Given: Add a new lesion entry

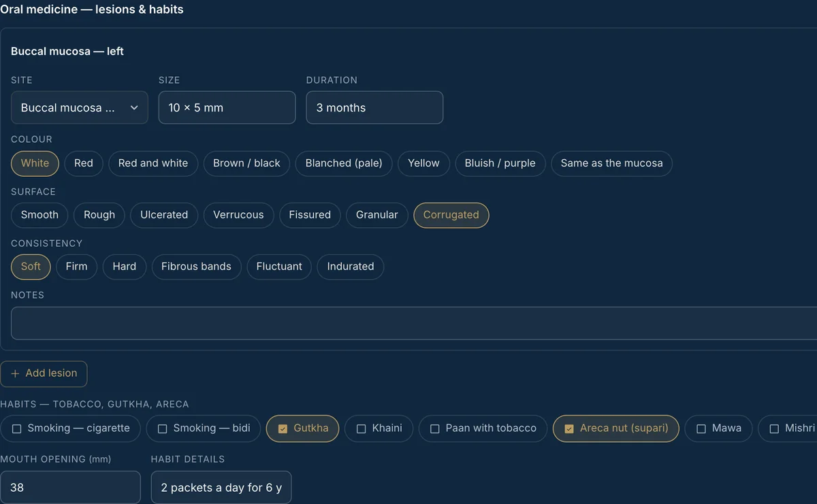Looking at the screenshot, I should tap(44, 373).
